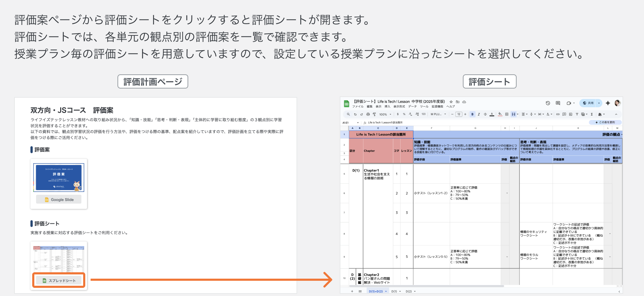Decrease decimal places
Screen dimensions: 644x296
[410, 114]
